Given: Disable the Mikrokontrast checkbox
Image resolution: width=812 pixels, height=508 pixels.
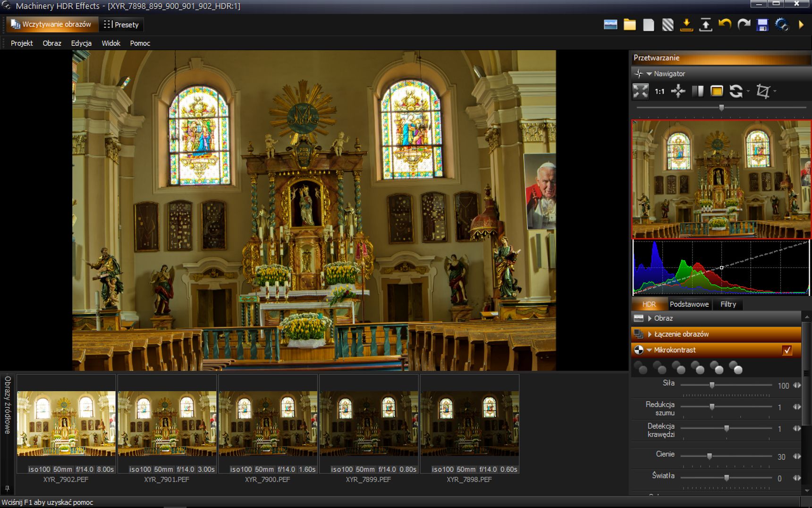Looking at the screenshot, I should [x=787, y=350].
